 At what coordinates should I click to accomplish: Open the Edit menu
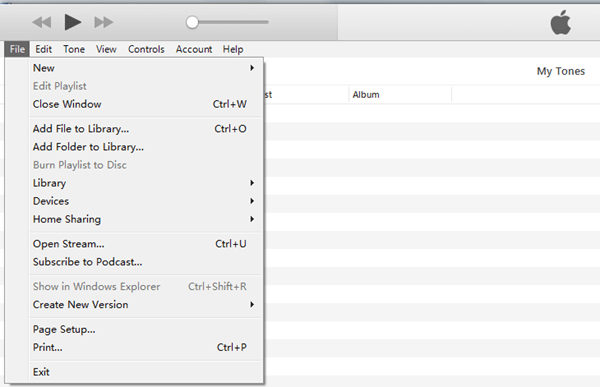coord(44,49)
